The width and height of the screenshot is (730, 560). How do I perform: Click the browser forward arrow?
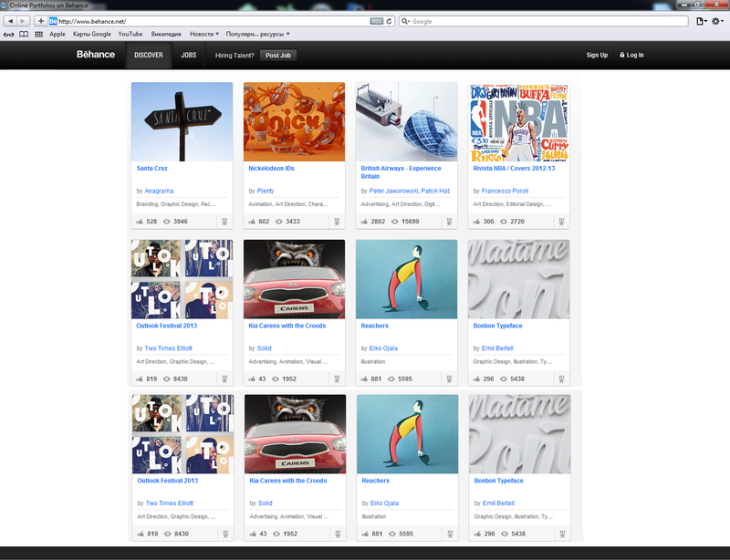24,21
